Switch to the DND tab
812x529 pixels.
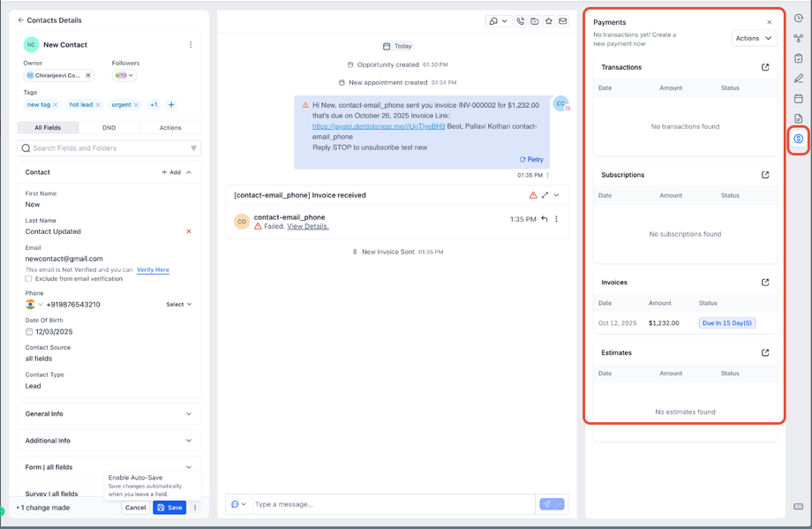pos(109,127)
